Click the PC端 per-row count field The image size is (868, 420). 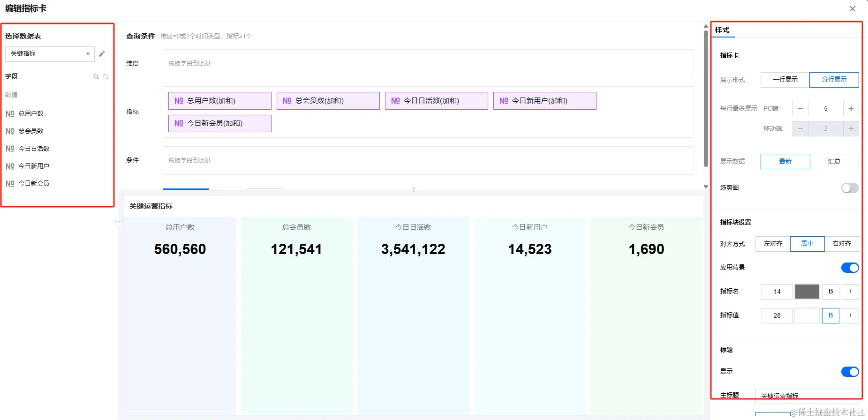pos(826,109)
